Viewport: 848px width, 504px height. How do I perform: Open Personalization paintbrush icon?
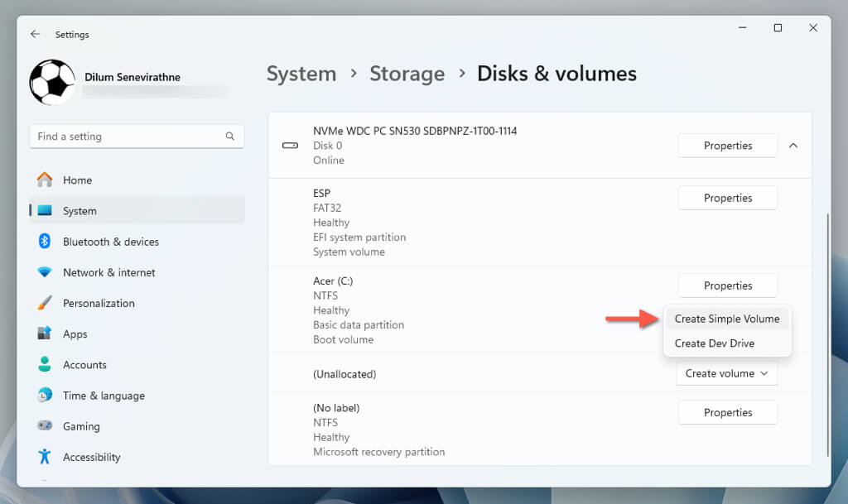(45, 303)
